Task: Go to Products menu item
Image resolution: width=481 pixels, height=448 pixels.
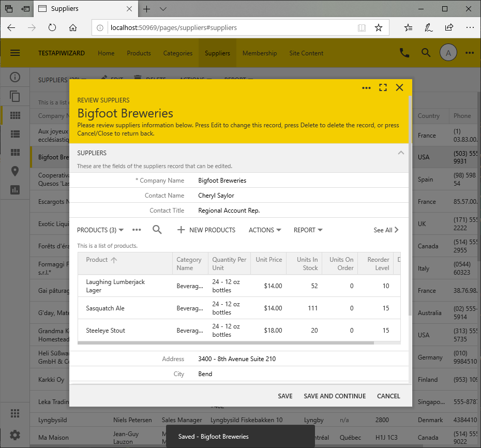Action: (x=139, y=53)
